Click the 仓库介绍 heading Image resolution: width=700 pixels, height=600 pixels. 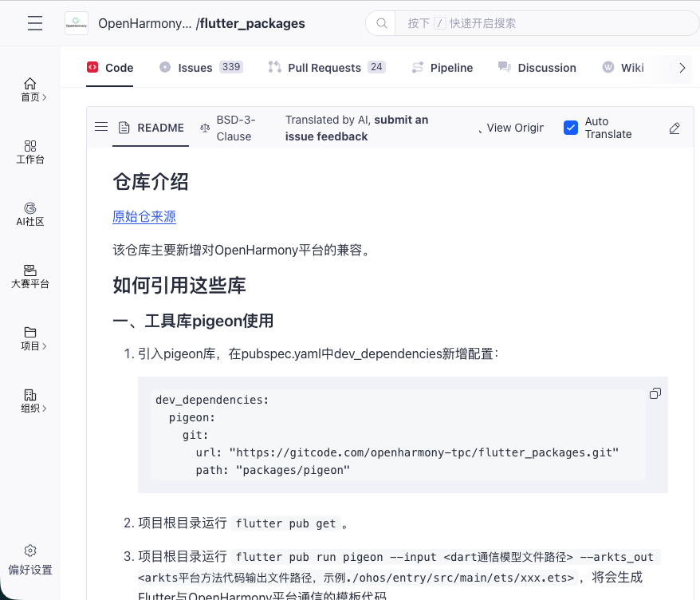pos(151,182)
